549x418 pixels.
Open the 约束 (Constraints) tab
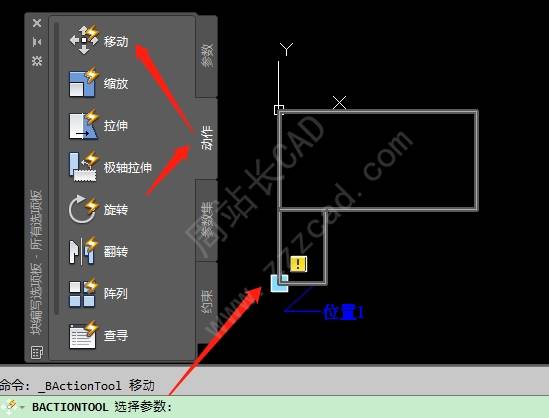(207, 302)
